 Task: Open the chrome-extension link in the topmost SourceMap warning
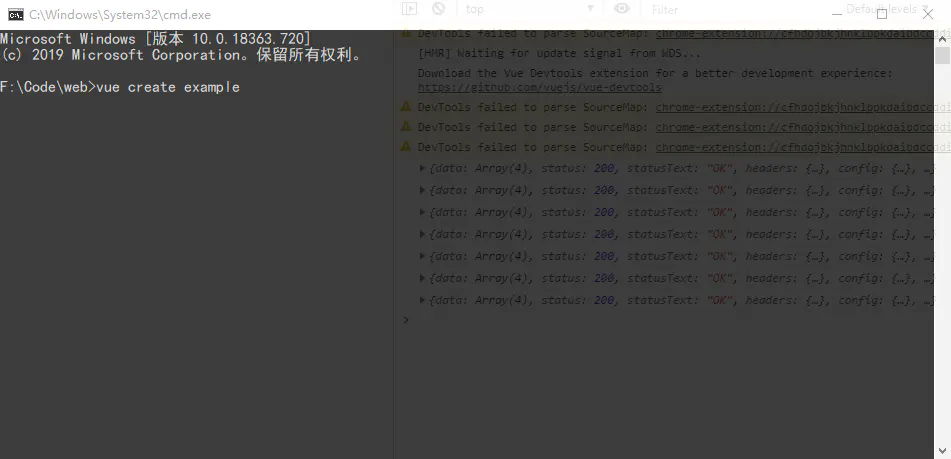(802, 34)
